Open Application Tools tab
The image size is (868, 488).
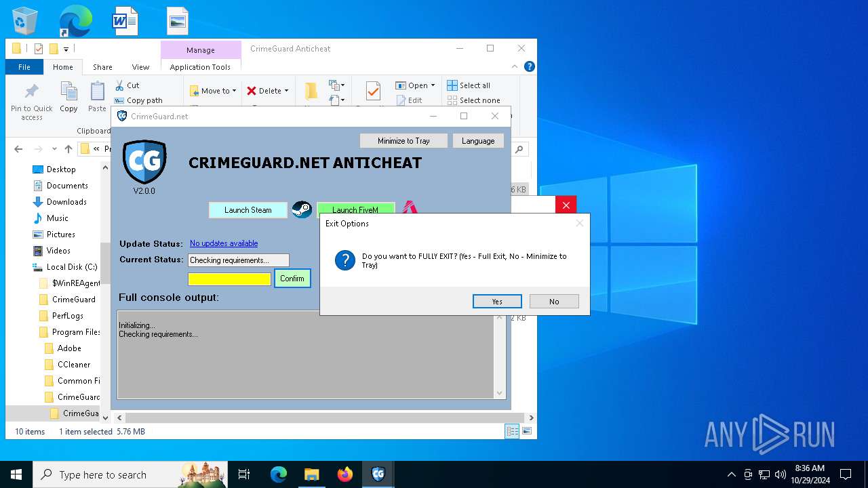click(200, 67)
